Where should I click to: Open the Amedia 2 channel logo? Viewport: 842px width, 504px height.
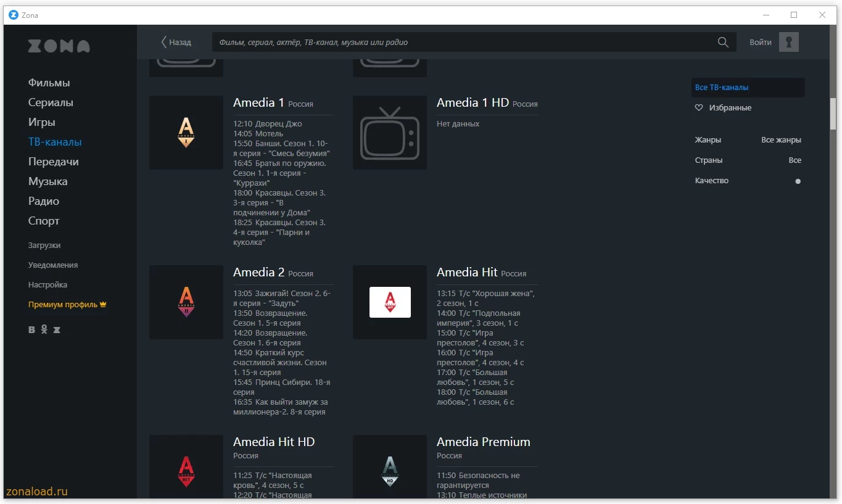186,302
